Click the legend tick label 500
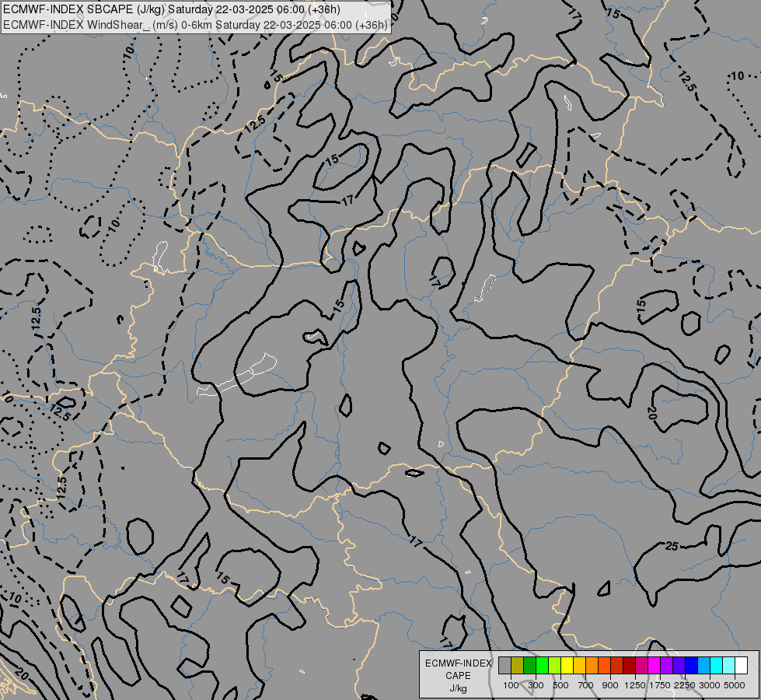 [560, 685]
